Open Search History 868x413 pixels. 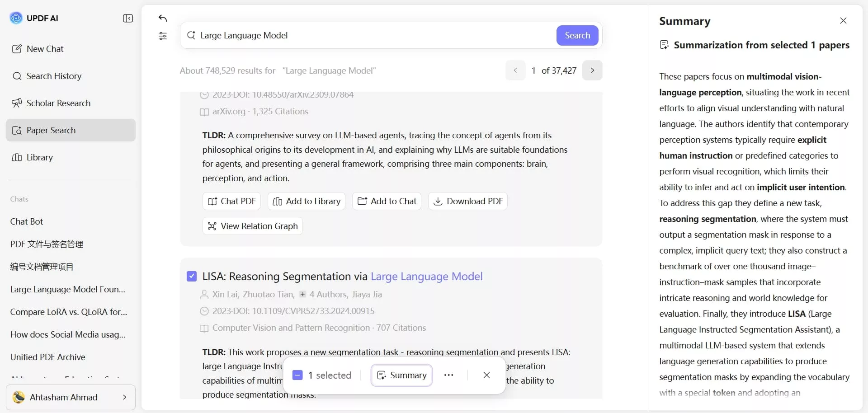[x=54, y=76]
